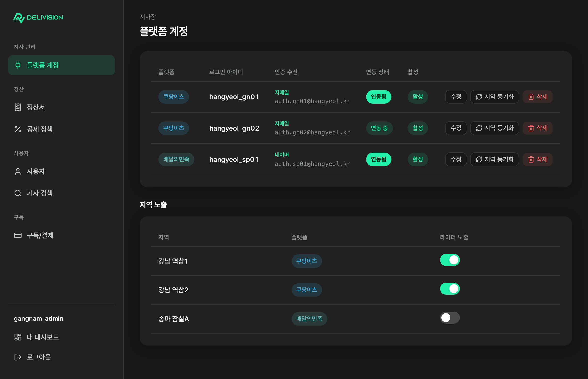The height and width of the screenshot is (379, 588).
Task: Click the 송파 잠실A region name
Action: tap(174, 319)
